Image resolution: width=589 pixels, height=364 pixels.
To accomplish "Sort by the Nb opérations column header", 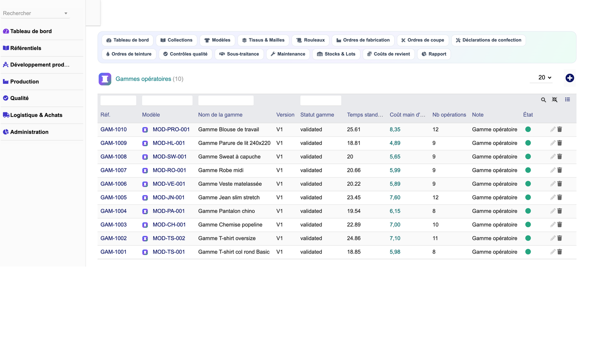I will [449, 115].
